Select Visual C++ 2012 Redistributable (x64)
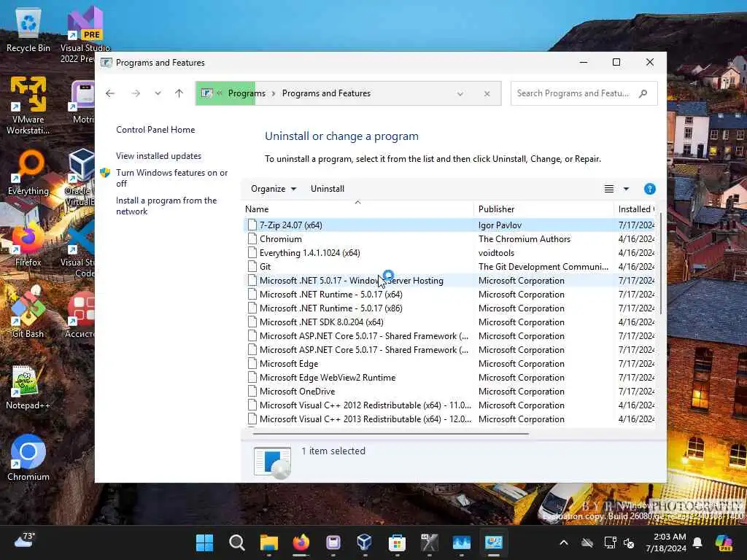 449,405
